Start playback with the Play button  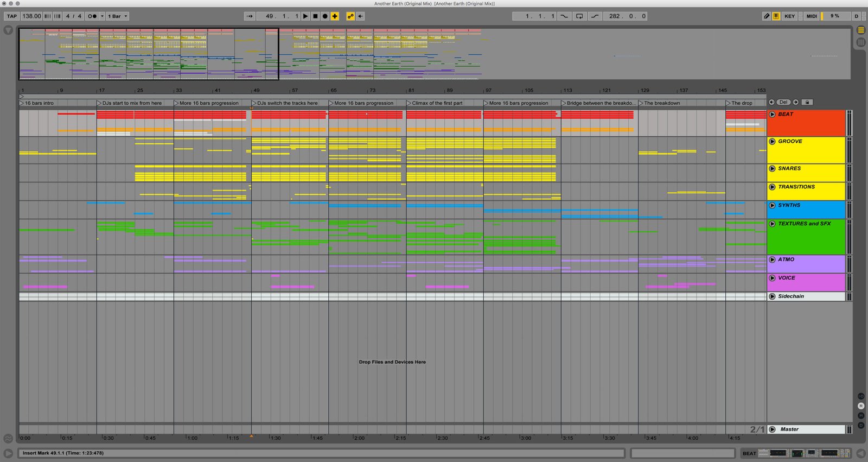point(305,16)
